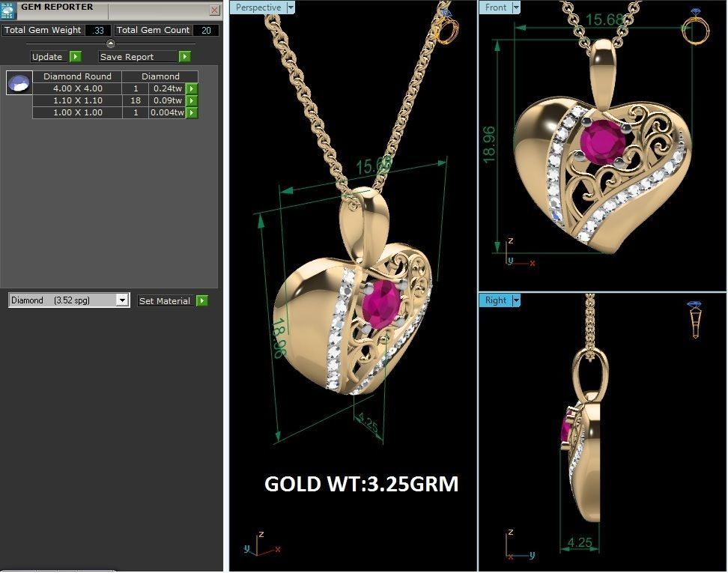Screen dimensions: 728x573
Task: Click the ring side-view icon in Right viewport
Action: 695,320
